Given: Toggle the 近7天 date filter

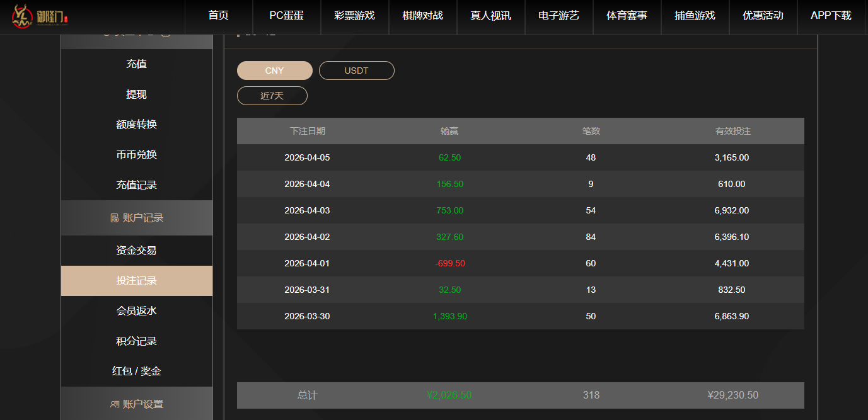Looking at the screenshot, I should (x=272, y=95).
